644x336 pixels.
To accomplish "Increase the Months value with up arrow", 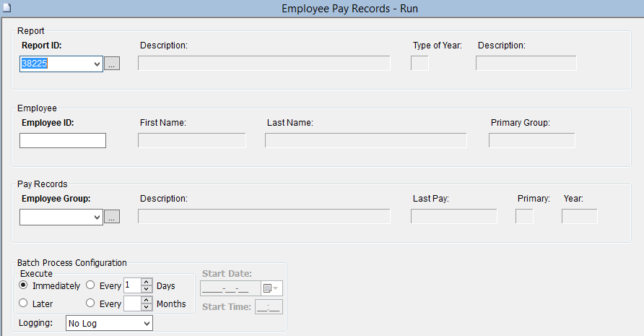I will pos(147,300).
